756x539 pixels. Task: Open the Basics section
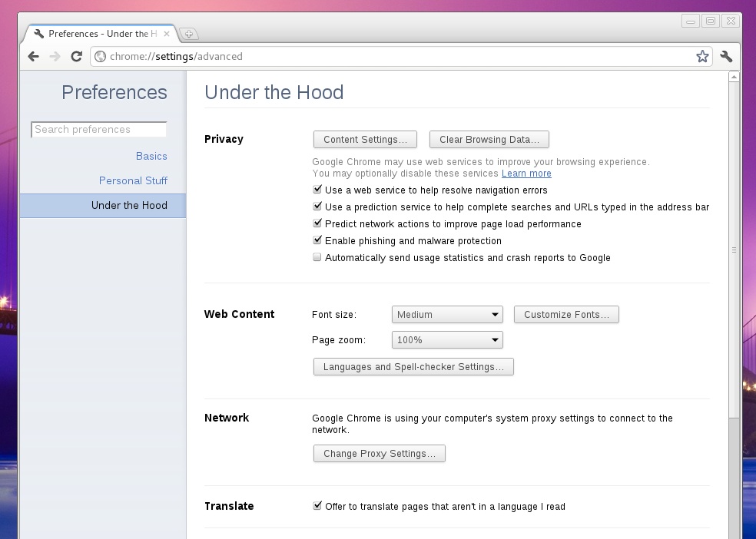click(x=151, y=156)
